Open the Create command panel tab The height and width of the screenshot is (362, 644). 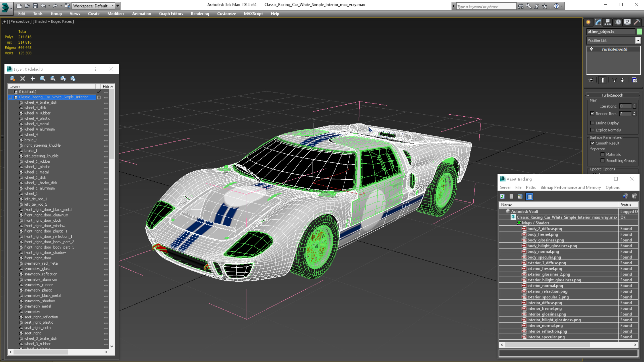point(588,22)
